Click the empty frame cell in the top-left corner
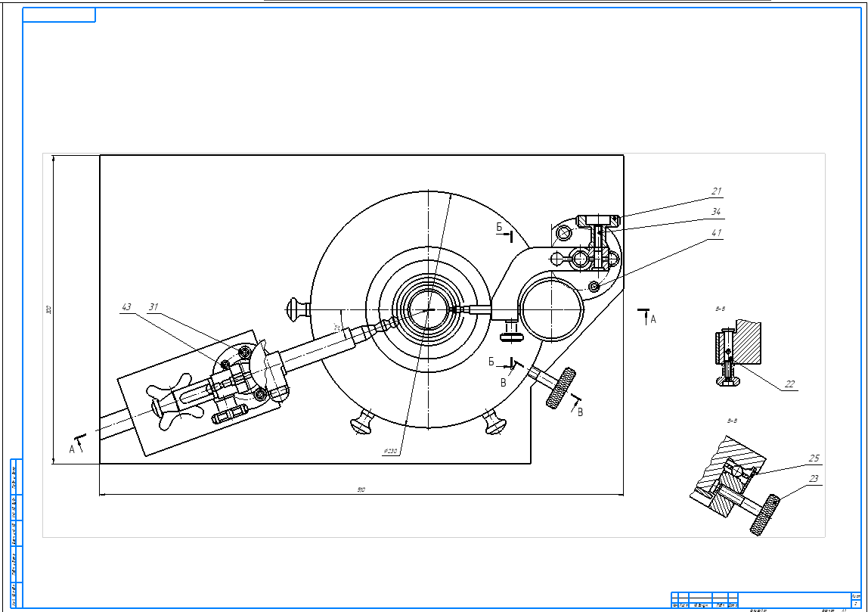Image resolution: width=868 pixels, height=612 pixels. pyautogui.click(x=59, y=15)
